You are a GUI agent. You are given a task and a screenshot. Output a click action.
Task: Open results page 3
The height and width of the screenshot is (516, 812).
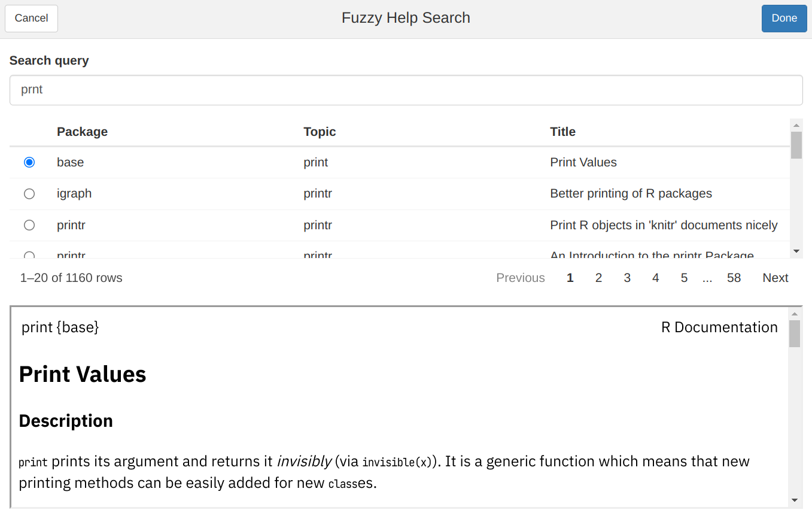click(x=627, y=278)
